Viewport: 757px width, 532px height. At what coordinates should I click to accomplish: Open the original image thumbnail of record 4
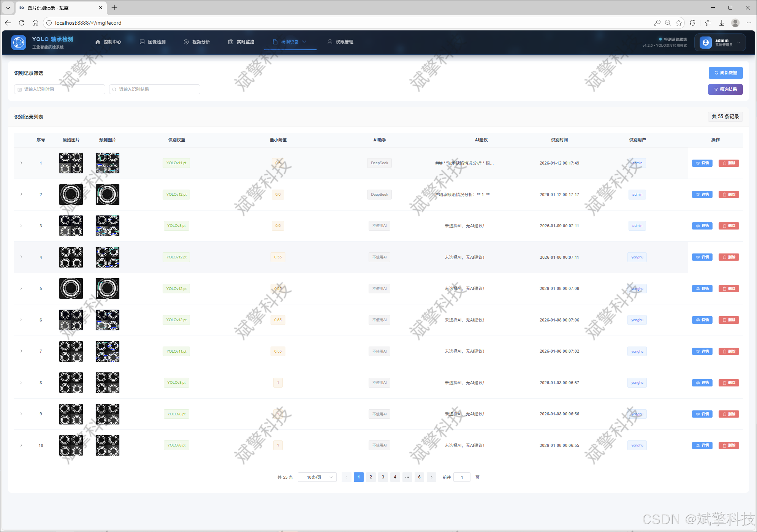71,257
